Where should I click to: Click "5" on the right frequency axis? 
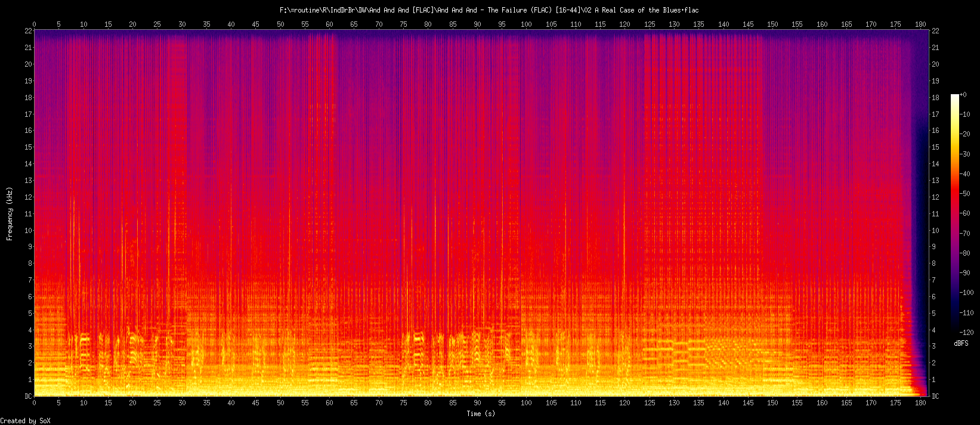click(x=933, y=314)
